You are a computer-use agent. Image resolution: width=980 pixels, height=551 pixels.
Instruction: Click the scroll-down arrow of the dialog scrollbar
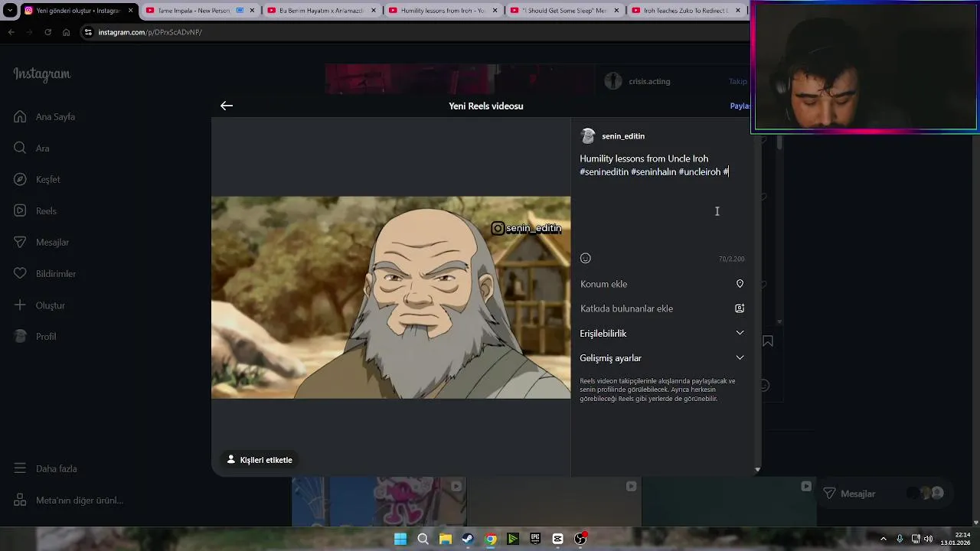tap(757, 469)
